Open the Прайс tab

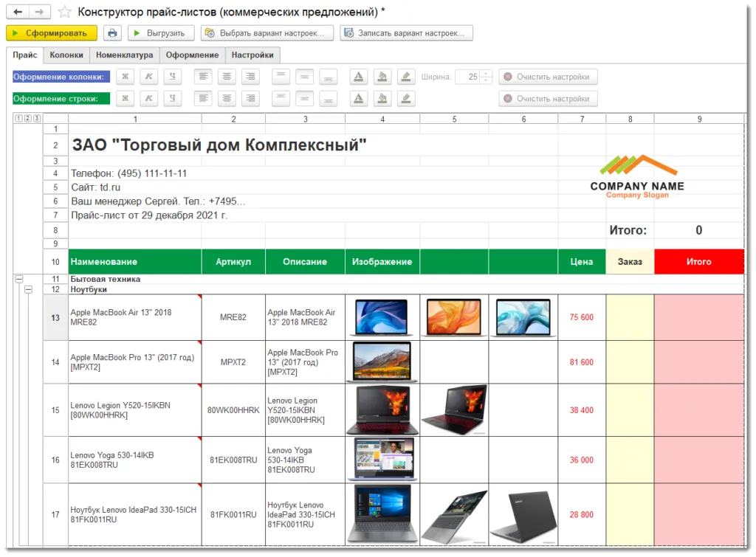coord(25,55)
